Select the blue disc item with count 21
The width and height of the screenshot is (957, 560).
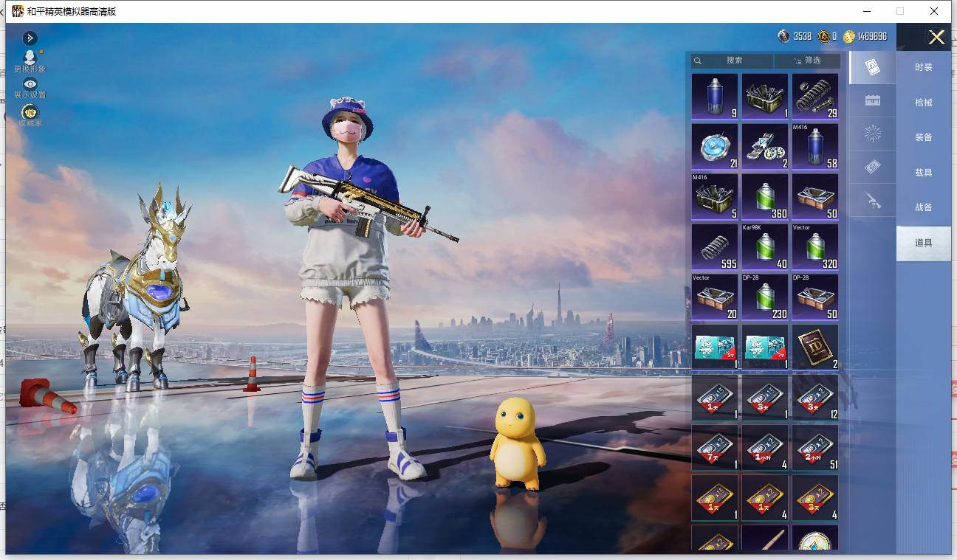[x=715, y=146]
